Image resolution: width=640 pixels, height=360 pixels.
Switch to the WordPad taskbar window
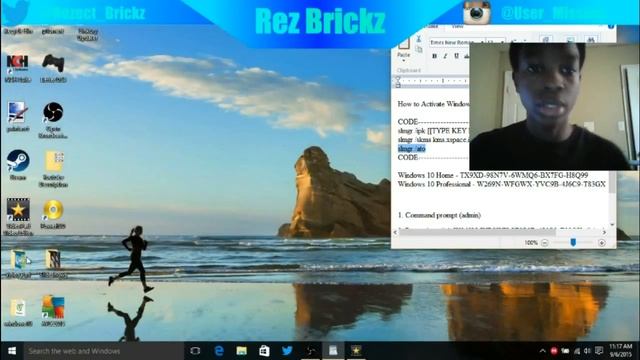tap(333, 351)
